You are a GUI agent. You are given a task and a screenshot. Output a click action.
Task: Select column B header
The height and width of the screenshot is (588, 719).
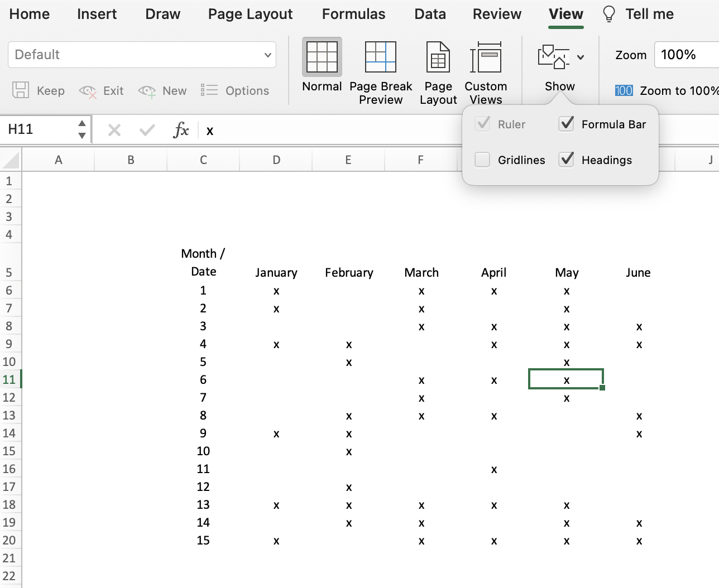[x=131, y=160]
